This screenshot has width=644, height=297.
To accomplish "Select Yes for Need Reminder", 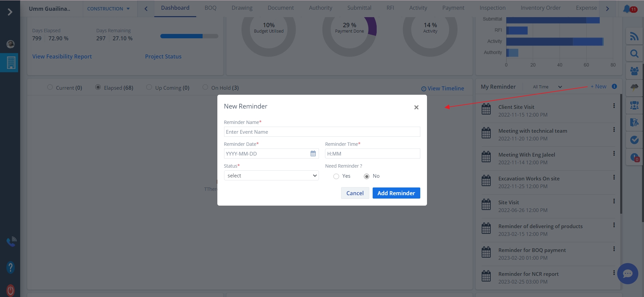I will tap(336, 176).
